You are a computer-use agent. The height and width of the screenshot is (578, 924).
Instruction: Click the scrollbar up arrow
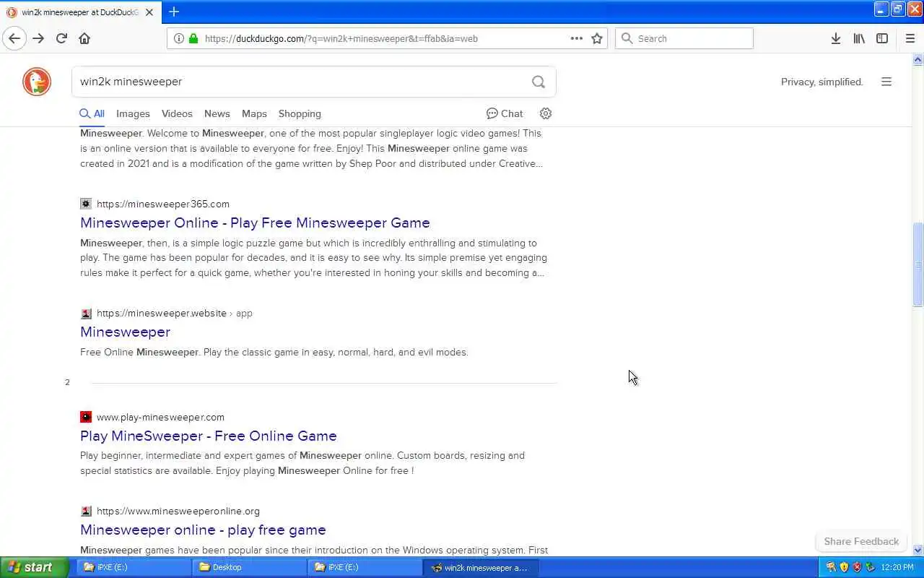[x=918, y=59]
